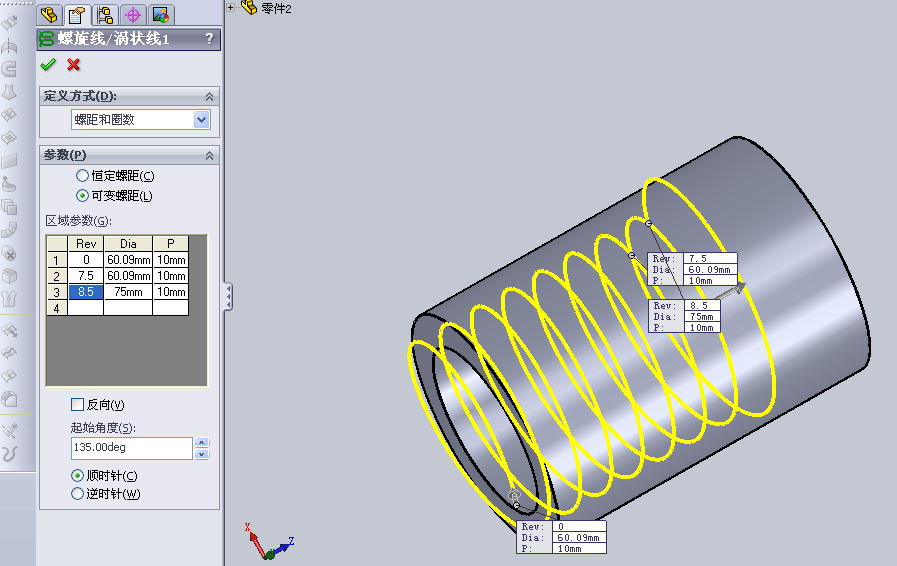Select the 恒定螺距(C) radio button
Screen dimensions: 897x566
tap(82, 176)
